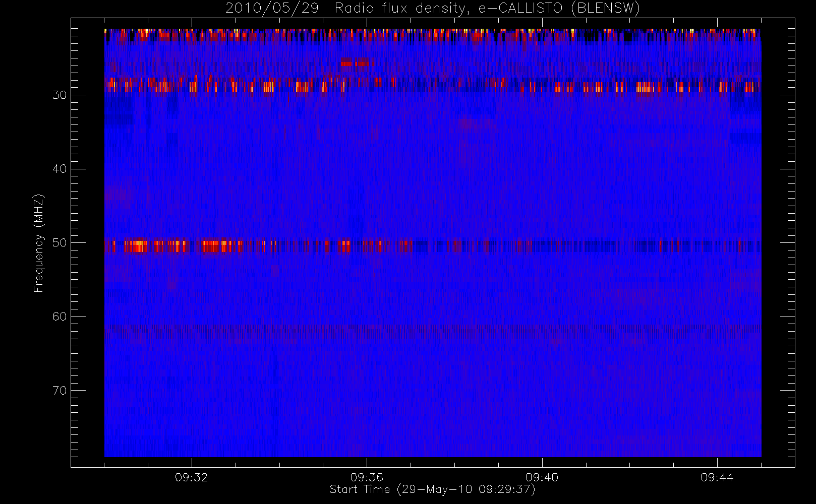Click the 09:32 time tick label

192,477
